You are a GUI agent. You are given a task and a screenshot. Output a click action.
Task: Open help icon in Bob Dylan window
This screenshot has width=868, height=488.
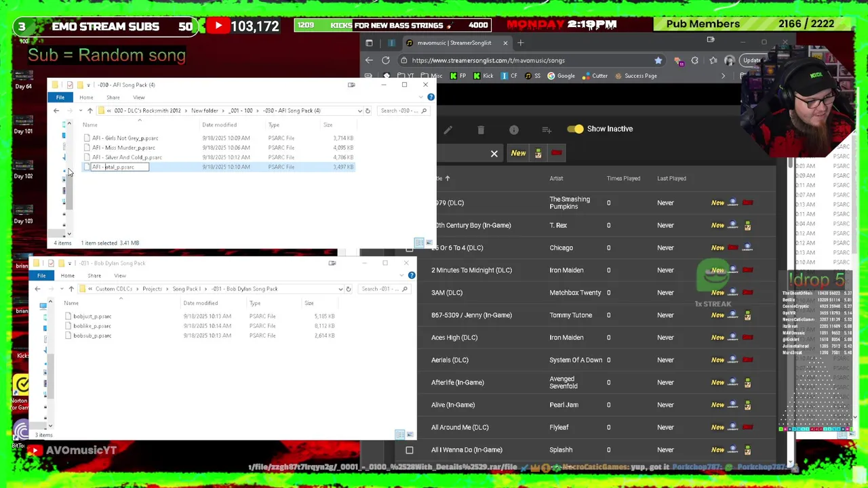click(412, 276)
